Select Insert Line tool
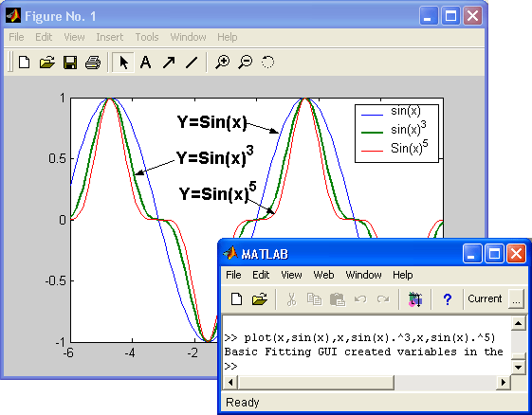 pyautogui.click(x=192, y=63)
